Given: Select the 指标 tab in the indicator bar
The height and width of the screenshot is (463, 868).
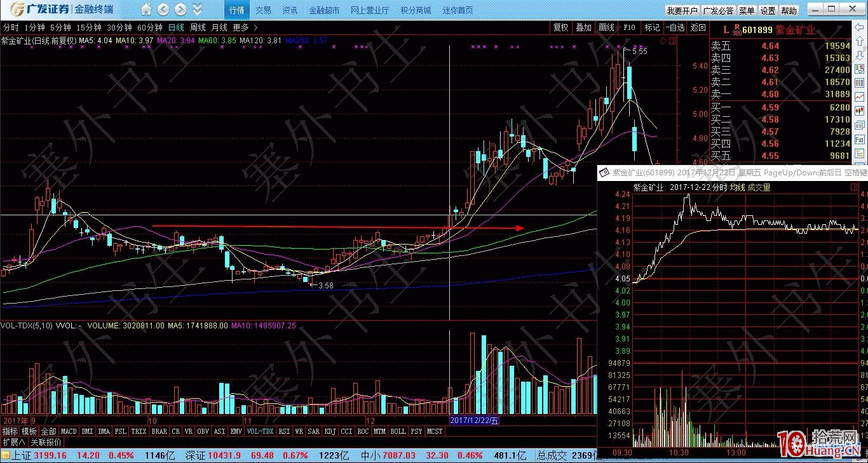Looking at the screenshot, I should [x=10, y=431].
